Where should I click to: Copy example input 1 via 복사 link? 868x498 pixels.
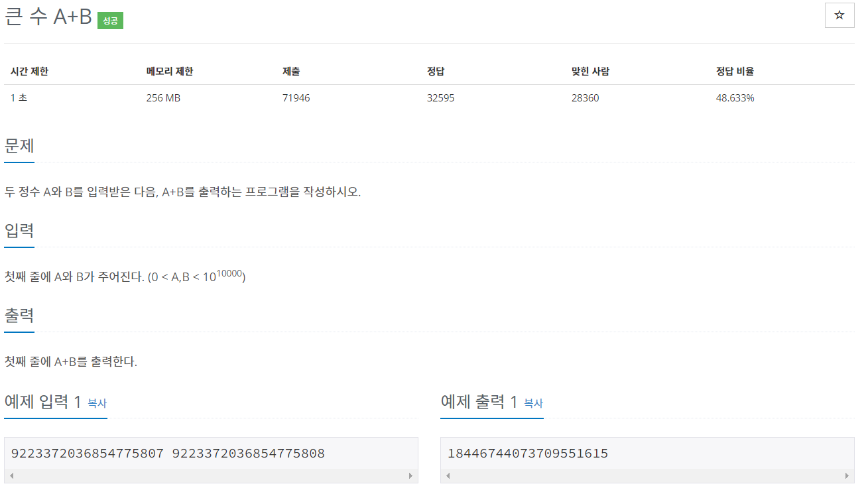[x=97, y=403]
